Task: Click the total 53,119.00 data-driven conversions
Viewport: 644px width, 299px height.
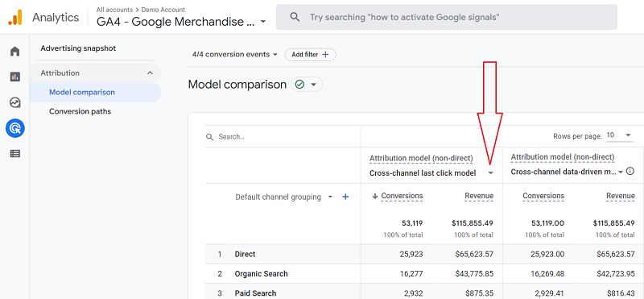Action: coord(547,223)
